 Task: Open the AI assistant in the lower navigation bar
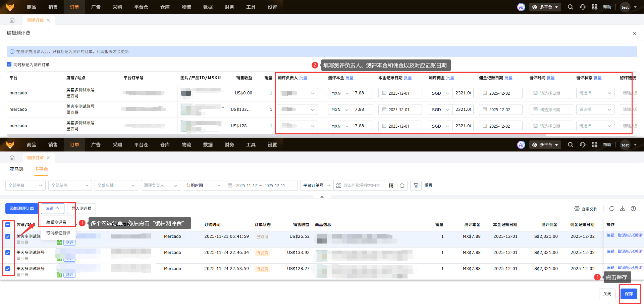(x=521, y=145)
